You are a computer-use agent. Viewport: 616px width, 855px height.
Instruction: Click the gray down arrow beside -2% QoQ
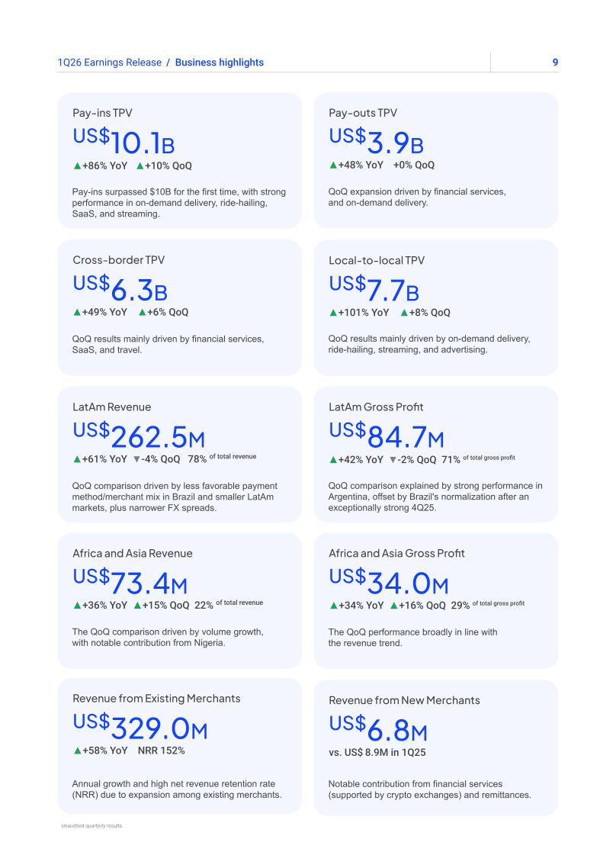tap(393, 460)
